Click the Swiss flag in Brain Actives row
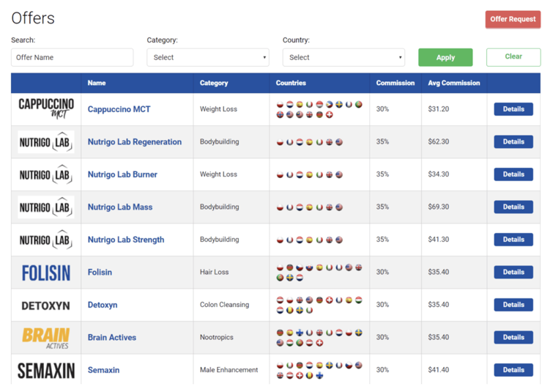 pyautogui.click(x=319, y=343)
